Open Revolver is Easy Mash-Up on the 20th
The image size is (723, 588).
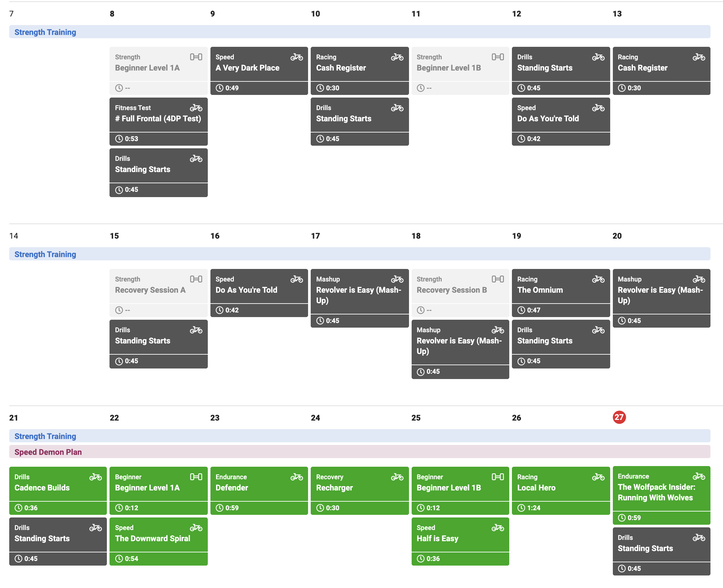tap(661, 298)
